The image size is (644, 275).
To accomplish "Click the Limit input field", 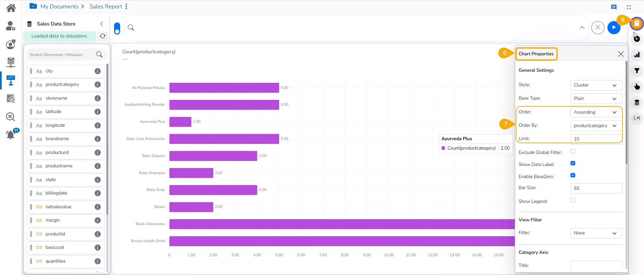I will pyautogui.click(x=596, y=139).
